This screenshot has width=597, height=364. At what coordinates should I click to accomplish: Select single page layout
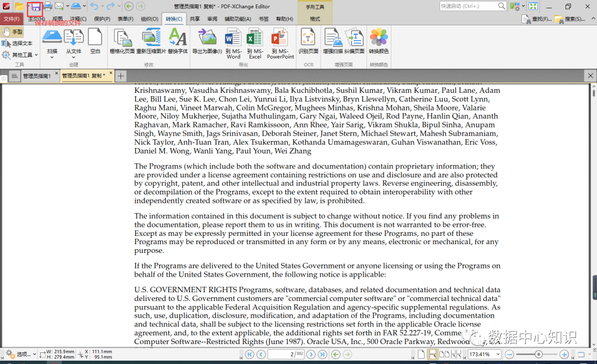point(421,355)
